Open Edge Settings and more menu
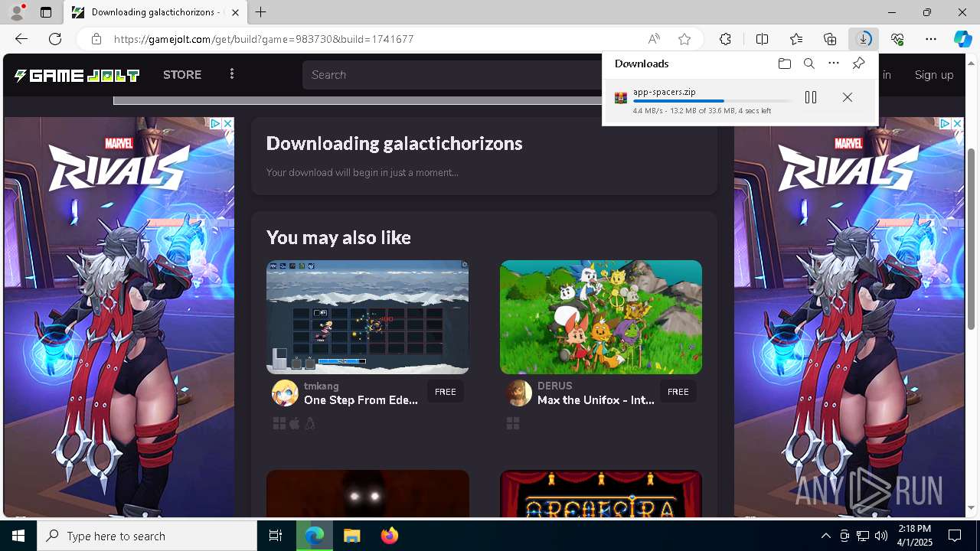Screen dimensions: 980x551 (931, 39)
